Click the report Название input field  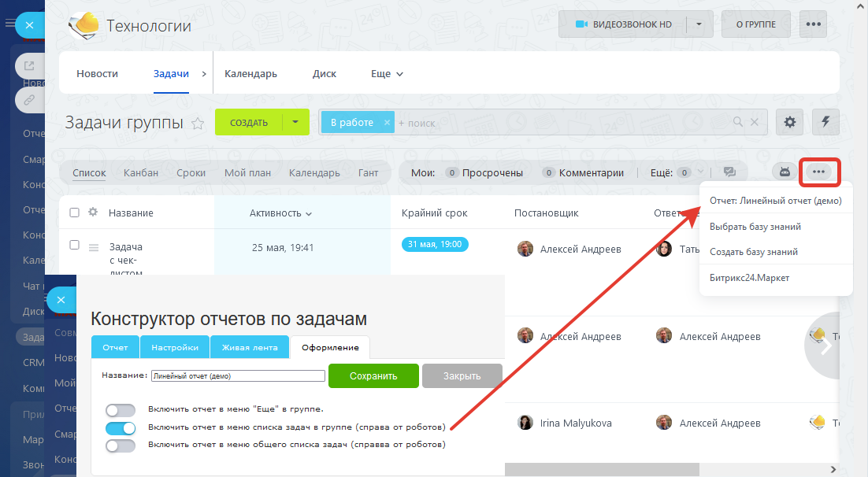click(238, 376)
